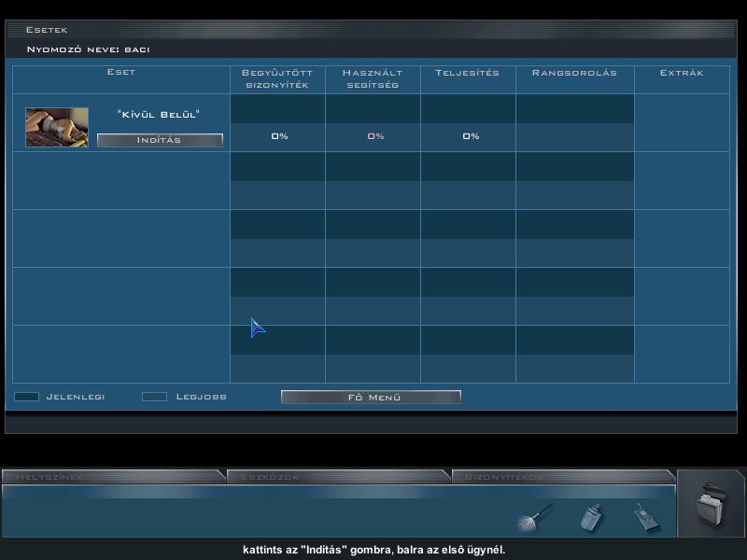
Task: Click the Extrák column header
Action: 682,73
